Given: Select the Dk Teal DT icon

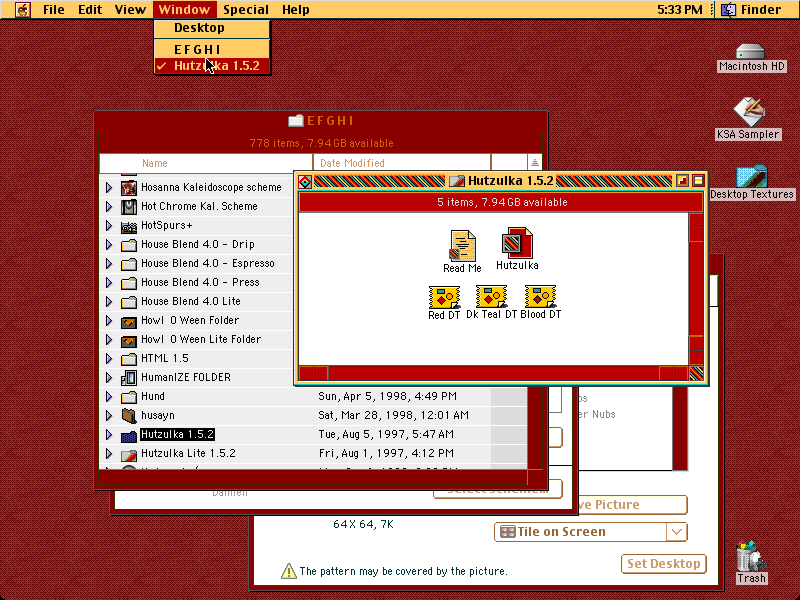Looking at the screenshot, I should (x=491, y=296).
